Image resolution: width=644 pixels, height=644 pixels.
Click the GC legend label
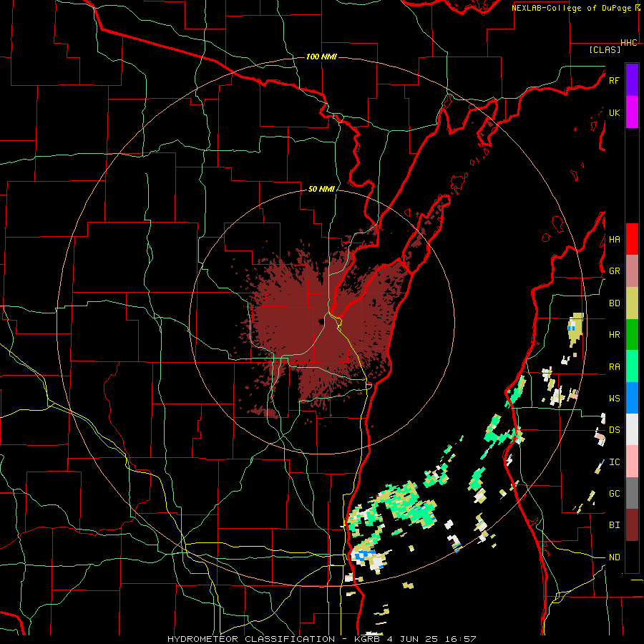click(x=614, y=494)
